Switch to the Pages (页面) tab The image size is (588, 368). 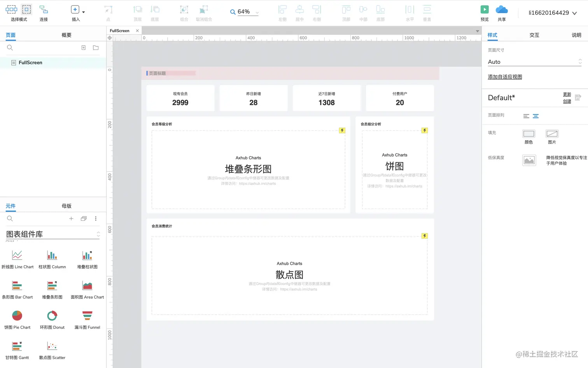[x=10, y=35]
